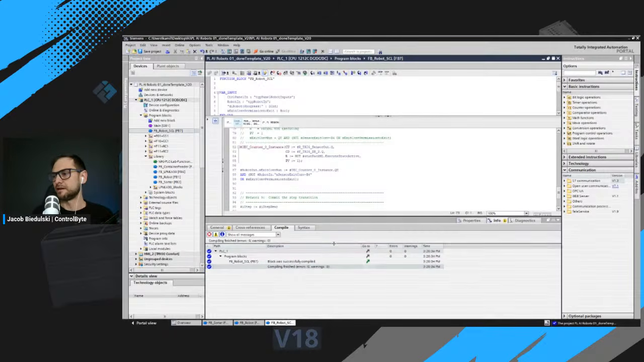
Task: Open Bit logic operations folder
Action: tap(586, 98)
